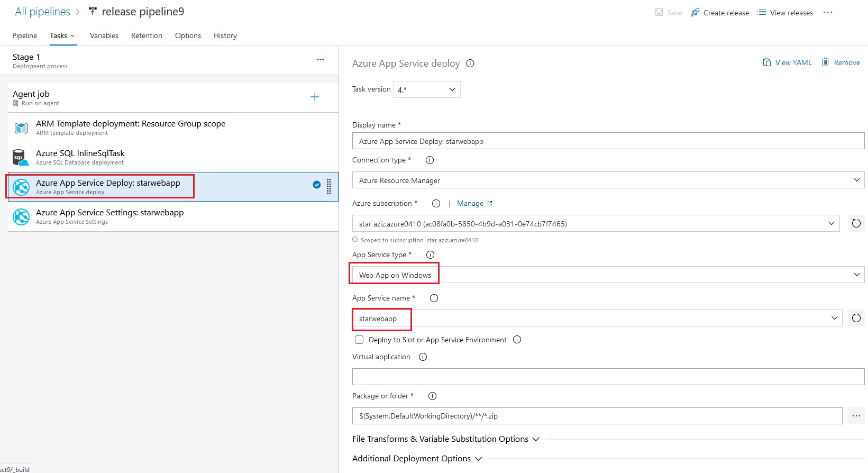This screenshot has height=473, width=868.
Task: Show Azure subscription info tooltip
Action: [x=436, y=203]
